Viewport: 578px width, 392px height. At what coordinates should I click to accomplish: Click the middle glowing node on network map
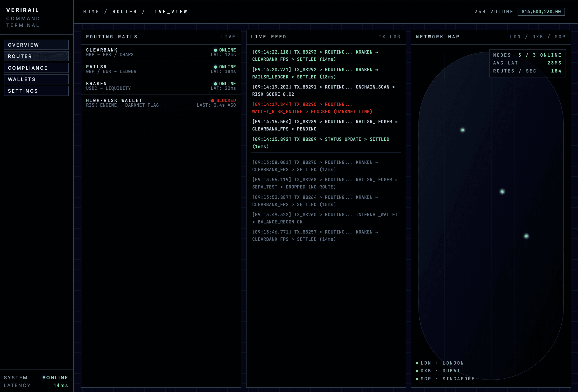click(502, 192)
